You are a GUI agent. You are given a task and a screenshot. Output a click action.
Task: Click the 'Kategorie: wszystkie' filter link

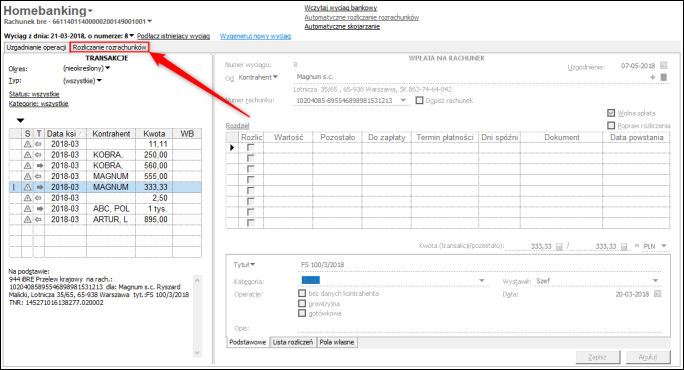click(x=38, y=104)
